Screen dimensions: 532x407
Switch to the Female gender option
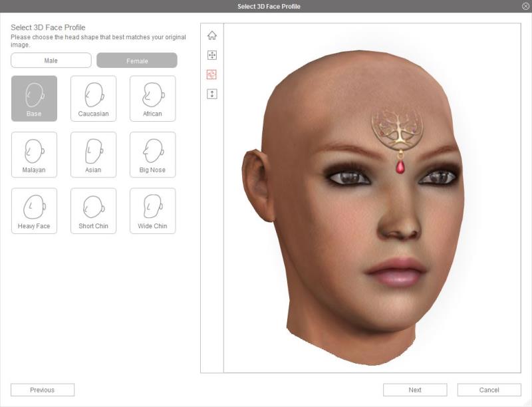pos(137,61)
